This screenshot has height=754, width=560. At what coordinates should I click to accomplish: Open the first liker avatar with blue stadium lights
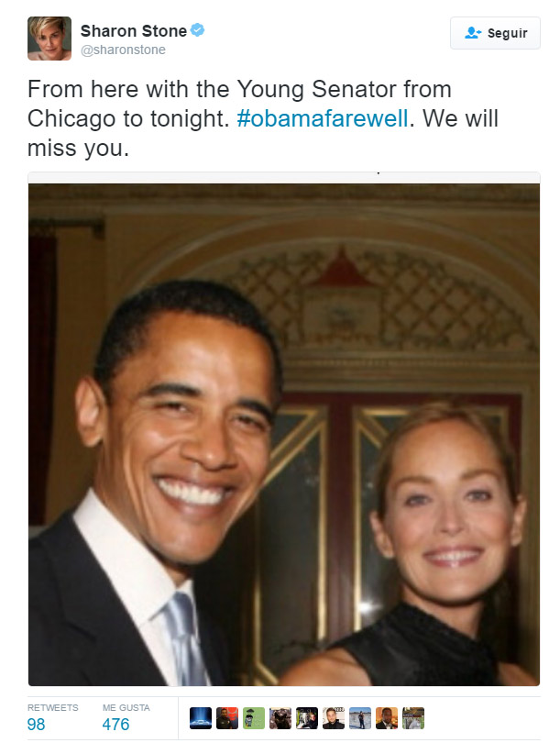tap(201, 718)
